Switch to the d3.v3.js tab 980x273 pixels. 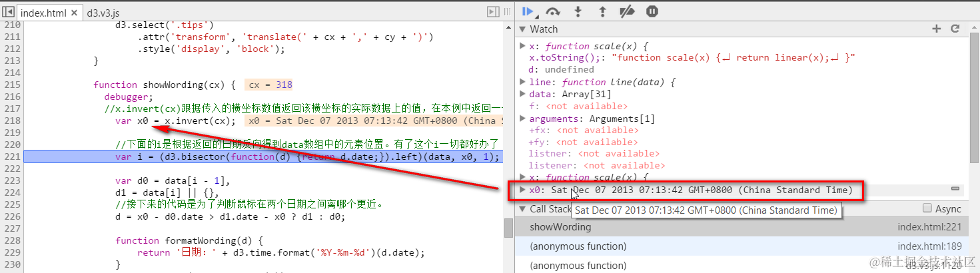coord(103,13)
